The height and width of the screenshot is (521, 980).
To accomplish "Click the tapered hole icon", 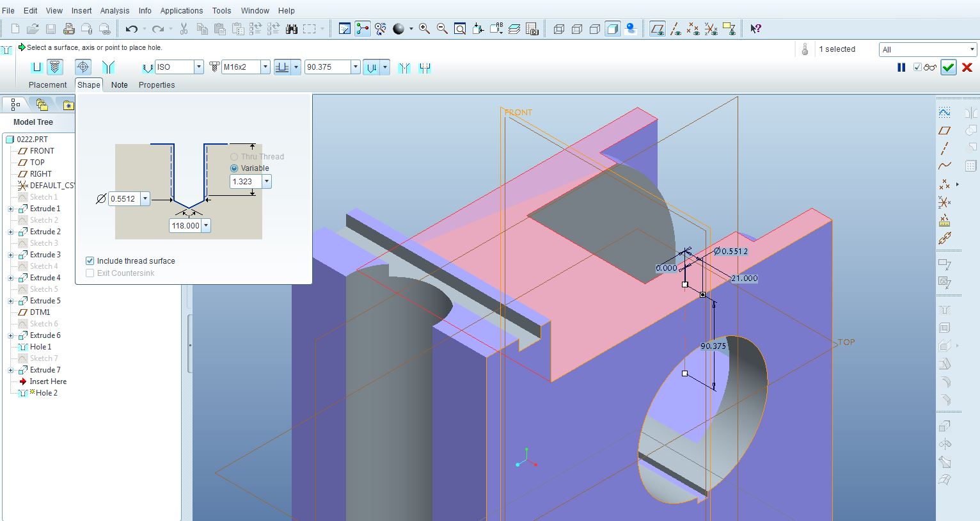I will tap(109, 67).
